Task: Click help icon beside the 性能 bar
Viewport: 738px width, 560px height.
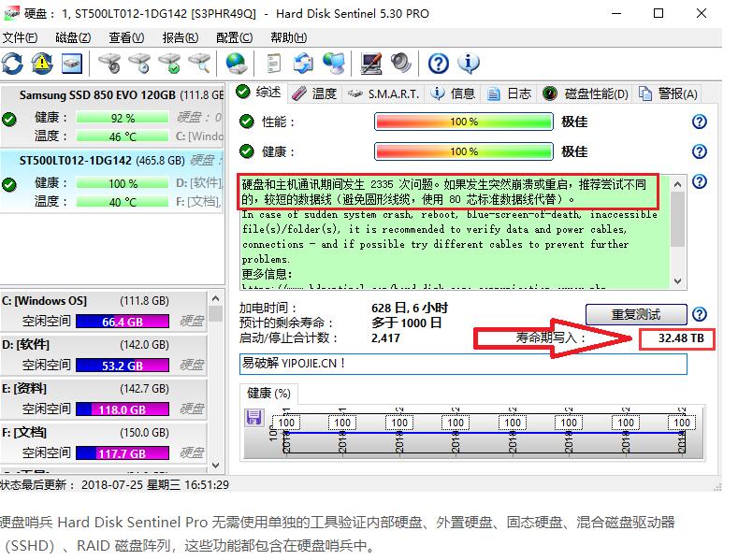Action: pos(700,122)
